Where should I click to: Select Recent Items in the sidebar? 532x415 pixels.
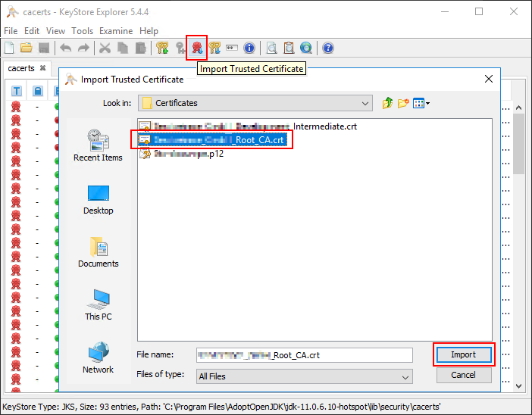pyautogui.click(x=98, y=145)
